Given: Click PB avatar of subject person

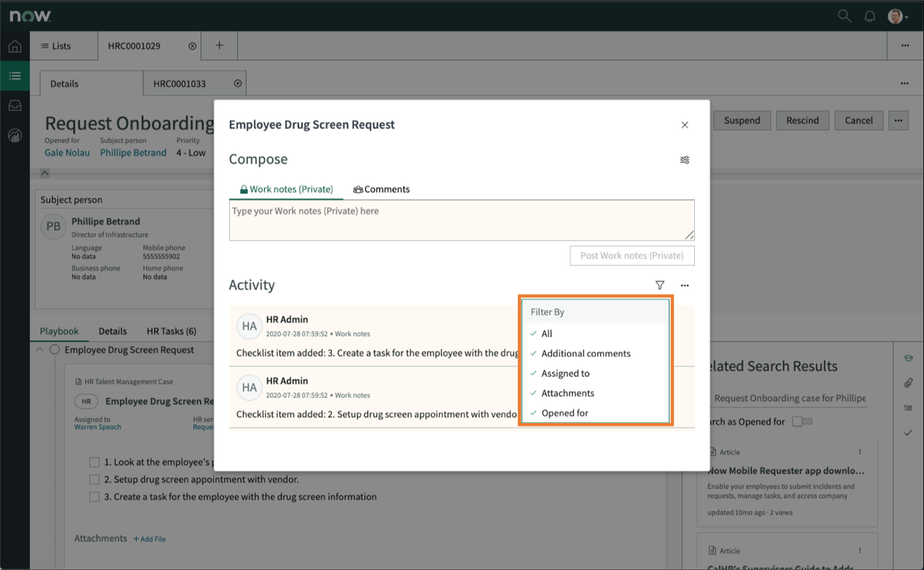Looking at the screenshot, I should coord(53,227).
